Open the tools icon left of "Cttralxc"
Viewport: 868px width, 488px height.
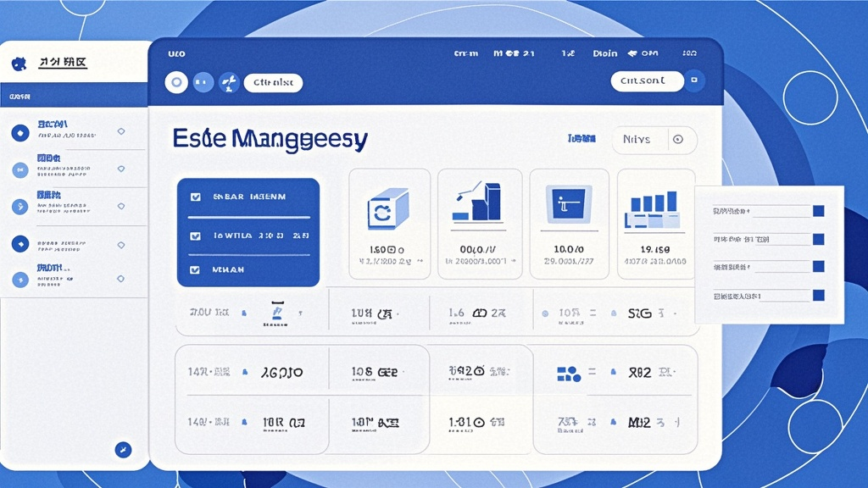pos(229,82)
